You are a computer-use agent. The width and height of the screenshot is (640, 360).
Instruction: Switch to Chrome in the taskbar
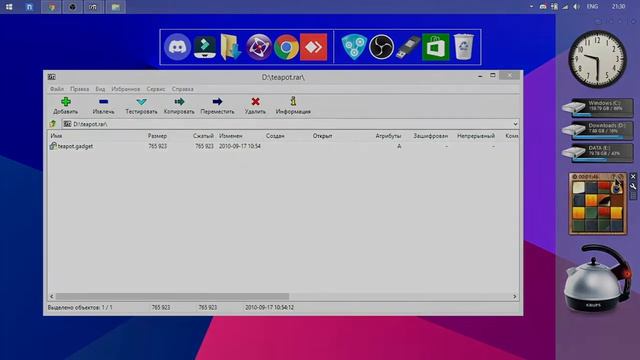pyautogui.click(x=51, y=7)
